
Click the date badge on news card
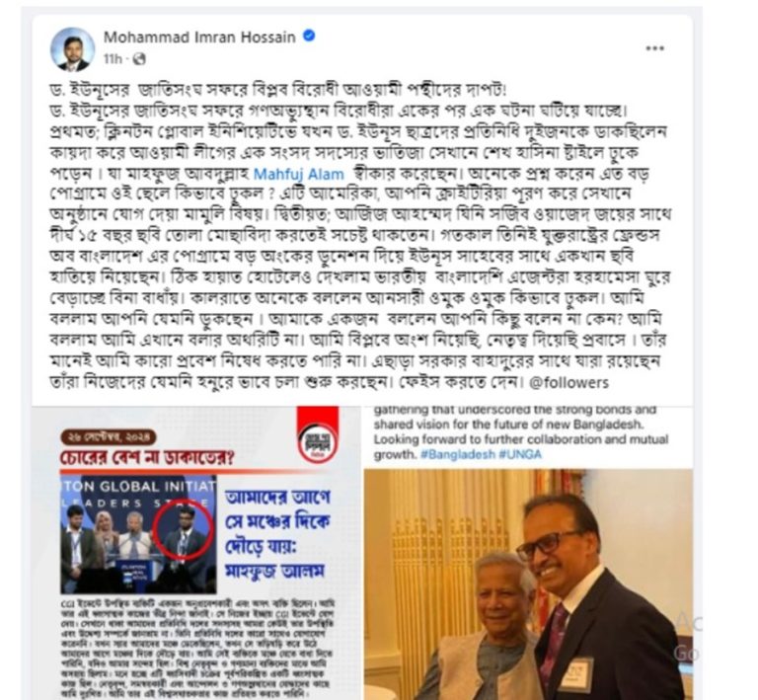coord(109,437)
